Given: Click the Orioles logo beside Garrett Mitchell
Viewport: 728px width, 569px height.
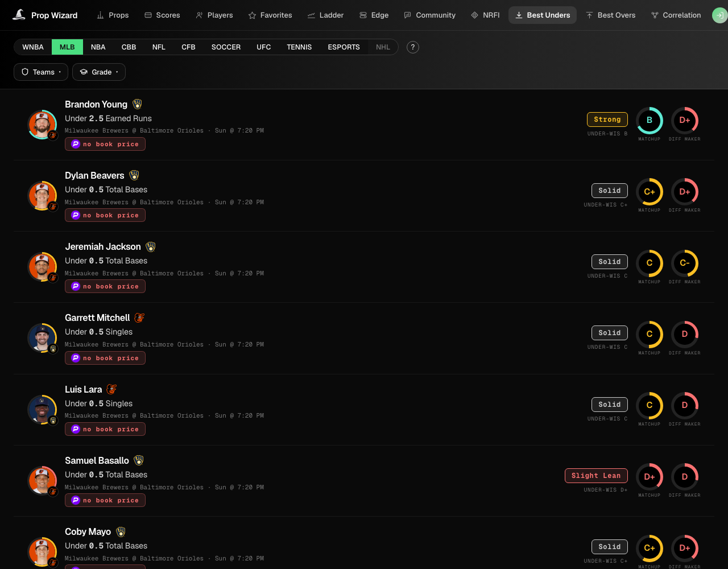Looking at the screenshot, I should pyautogui.click(x=140, y=318).
